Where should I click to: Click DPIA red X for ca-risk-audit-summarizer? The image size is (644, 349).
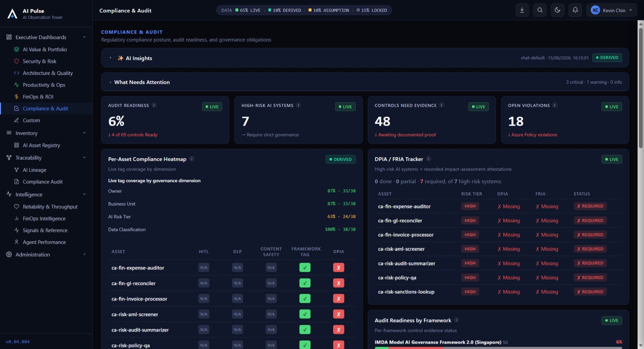339,330
